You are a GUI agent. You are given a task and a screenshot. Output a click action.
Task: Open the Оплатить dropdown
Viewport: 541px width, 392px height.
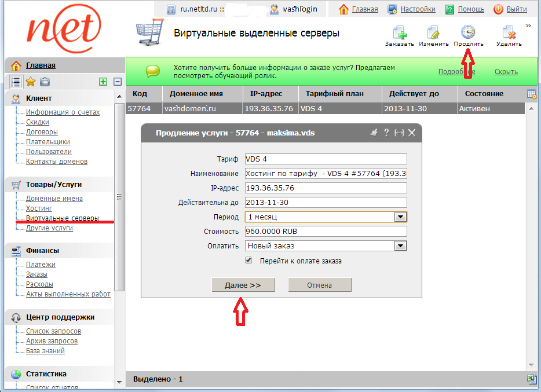tap(400, 246)
